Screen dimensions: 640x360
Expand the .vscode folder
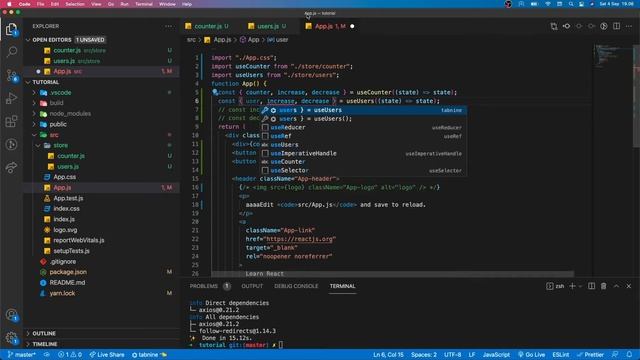point(34,93)
